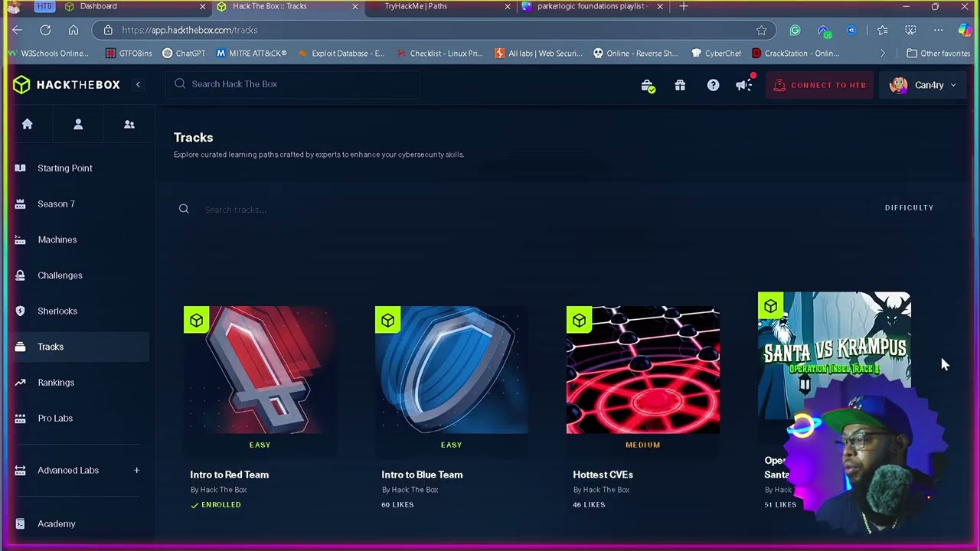Focus the Search Hack The Box field
Image resolution: width=980 pixels, height=551 pixels.
(292, 84)
